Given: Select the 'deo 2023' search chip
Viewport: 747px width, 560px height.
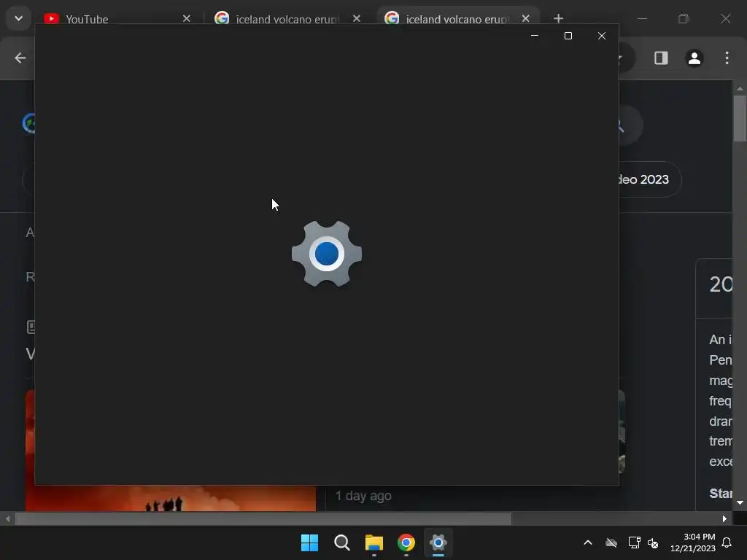Looking at the screenshot, I should pos(650,179).
